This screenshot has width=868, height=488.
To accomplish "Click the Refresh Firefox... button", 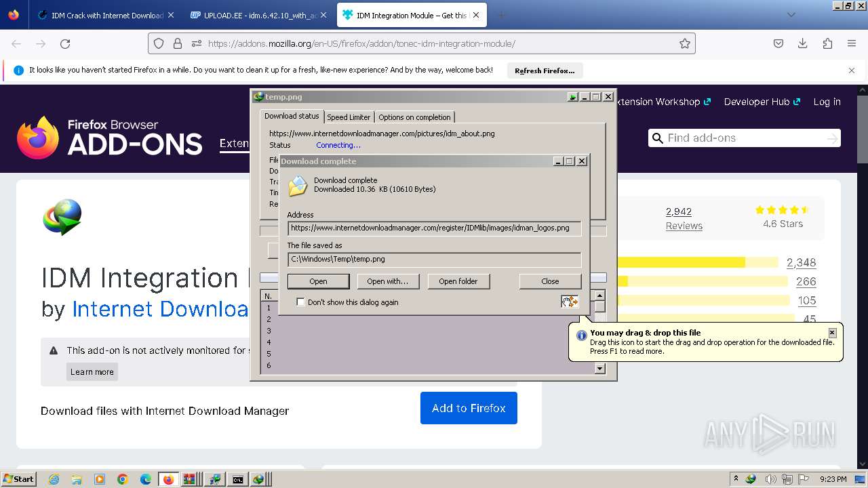I will (545, 70).
